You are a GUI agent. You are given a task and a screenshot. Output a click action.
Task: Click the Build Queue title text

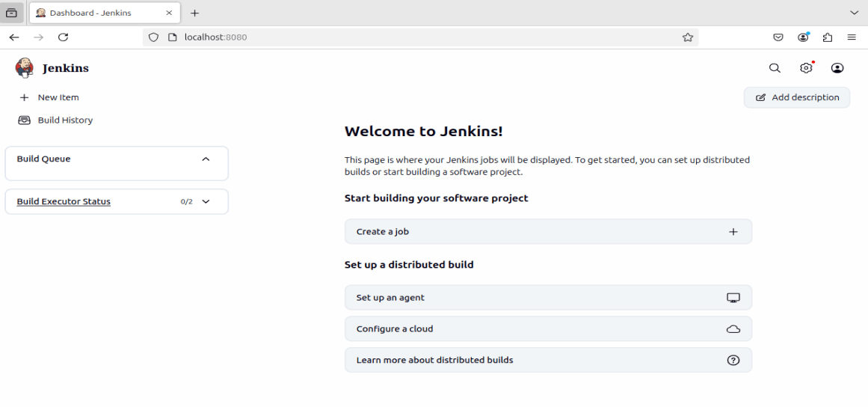(43, 159)
